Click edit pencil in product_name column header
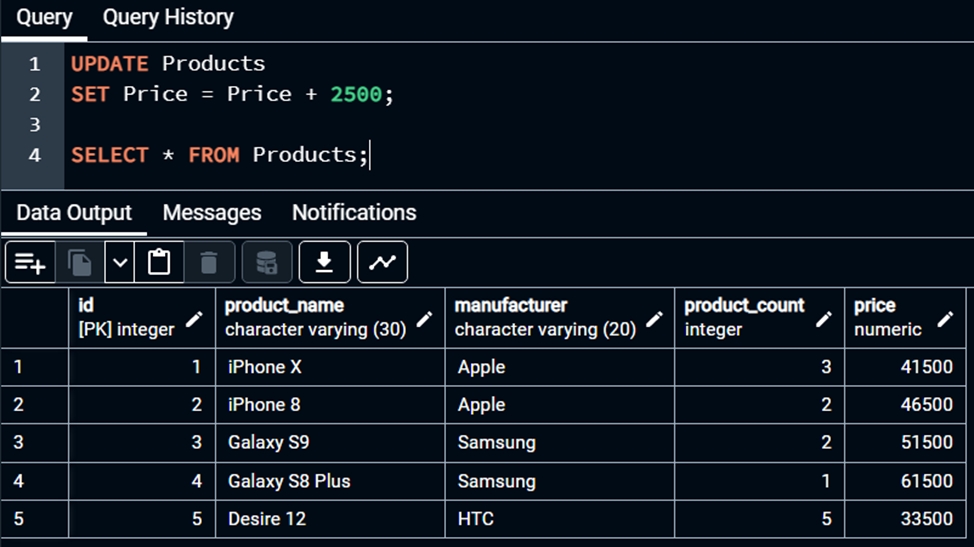 pyautogui.click(x=424, y=319)
